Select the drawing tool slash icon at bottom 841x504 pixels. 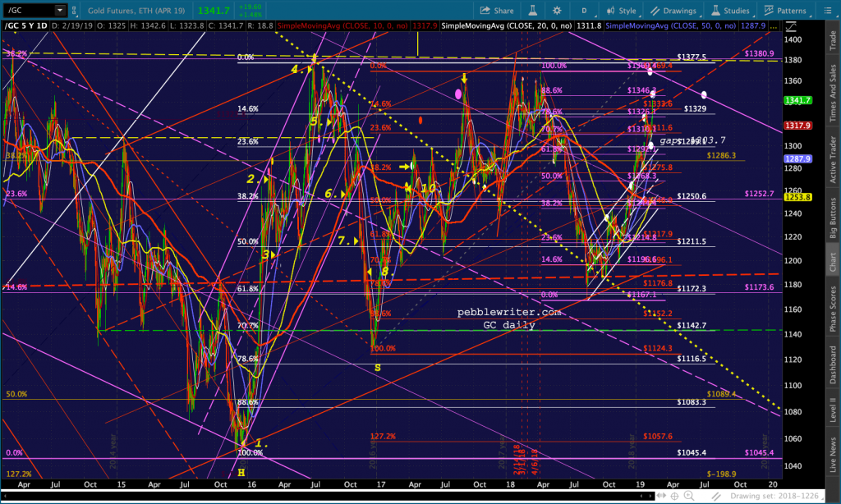(716, 496)
